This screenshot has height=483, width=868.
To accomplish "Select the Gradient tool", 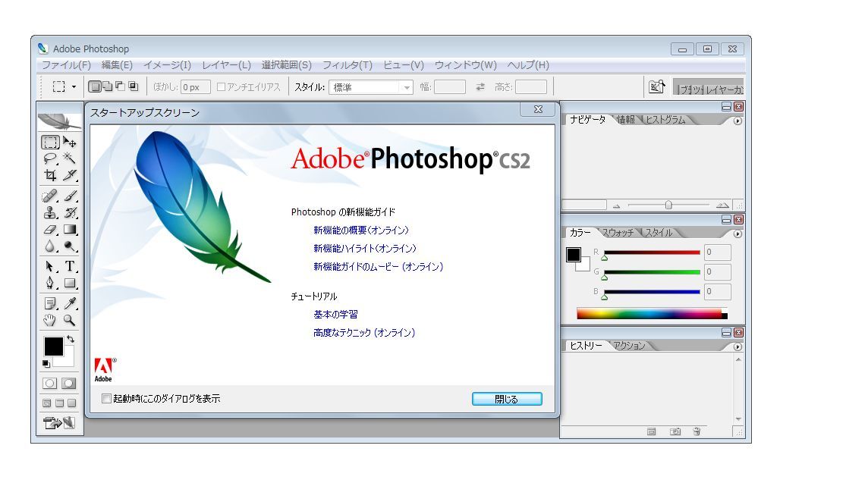I will [70, 229].
